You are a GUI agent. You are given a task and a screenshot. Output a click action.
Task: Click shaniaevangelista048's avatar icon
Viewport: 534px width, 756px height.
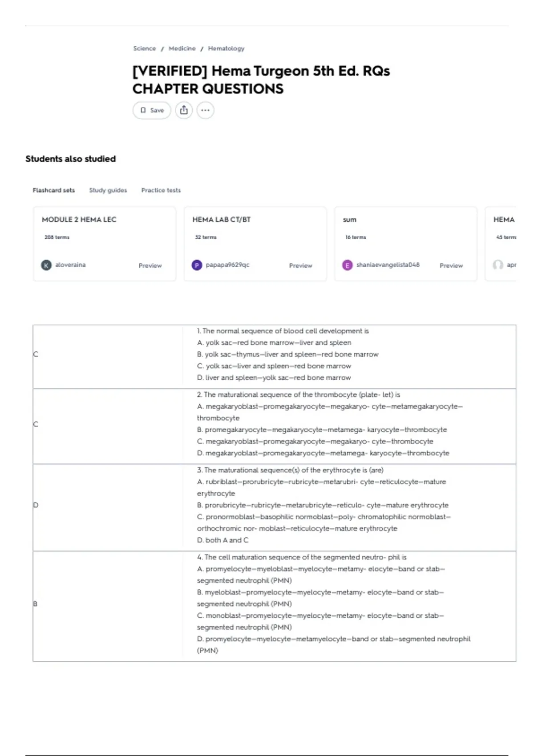click(347, 265)
